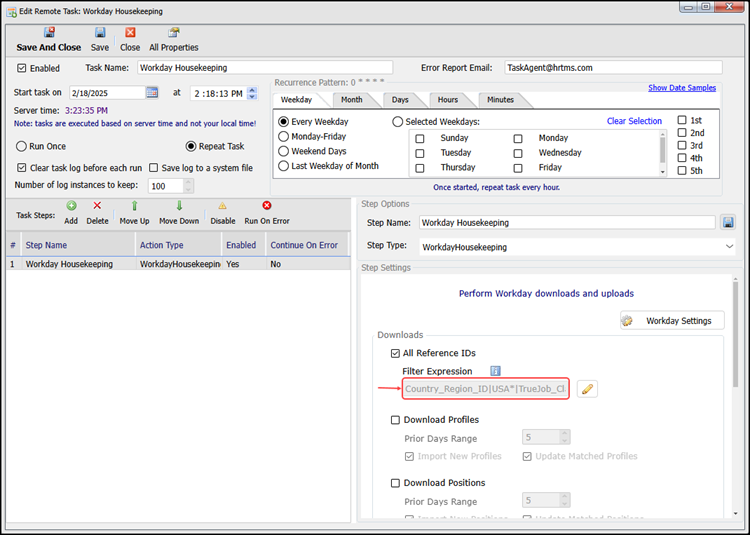Click the start time spinner arrows
Screen dimensions: 750x535
coord(253,93)
